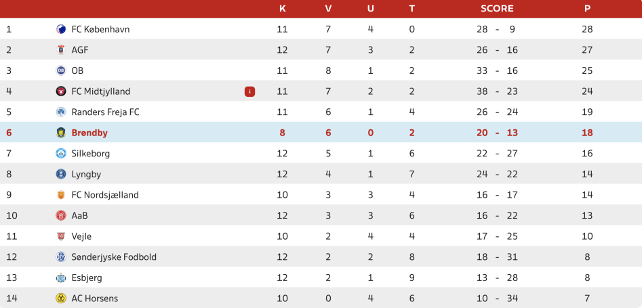Open the red info icon beside FC Midtjylland

249,91
